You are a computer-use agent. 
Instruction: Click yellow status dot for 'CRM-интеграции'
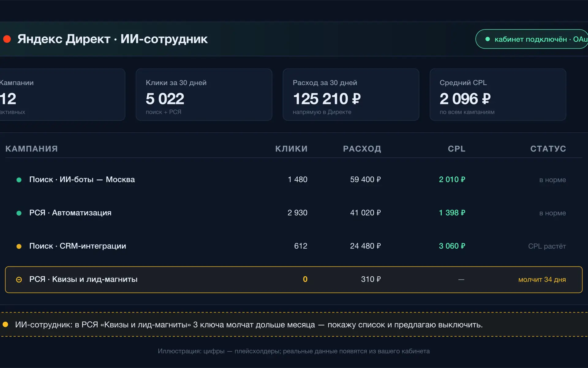click(x=19, y=246)
